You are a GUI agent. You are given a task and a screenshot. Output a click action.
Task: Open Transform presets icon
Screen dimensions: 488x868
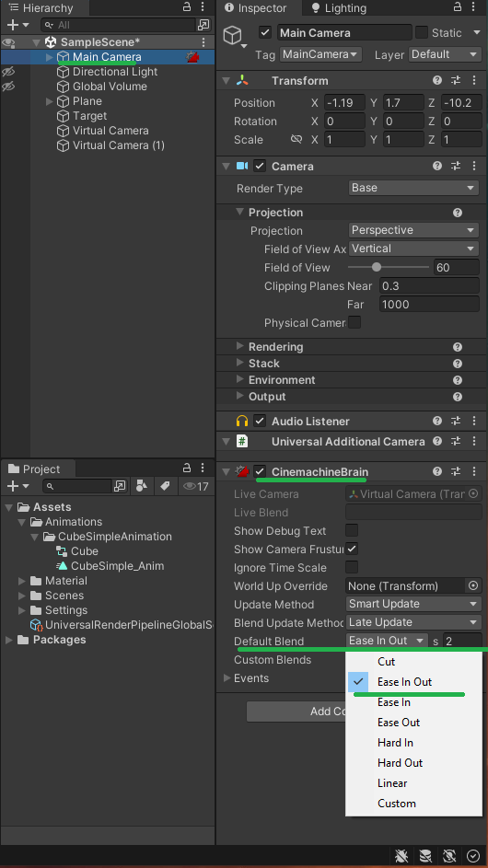coord(456,80)
